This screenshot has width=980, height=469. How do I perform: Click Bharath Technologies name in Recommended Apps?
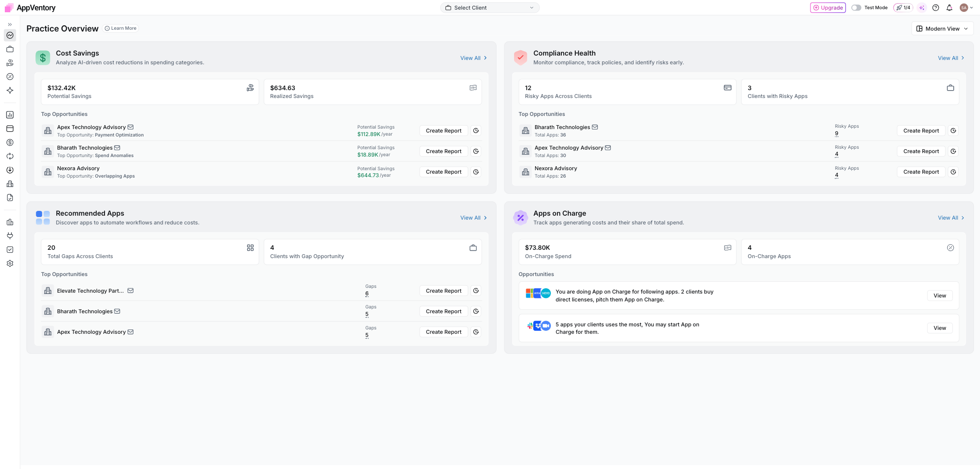84,311
